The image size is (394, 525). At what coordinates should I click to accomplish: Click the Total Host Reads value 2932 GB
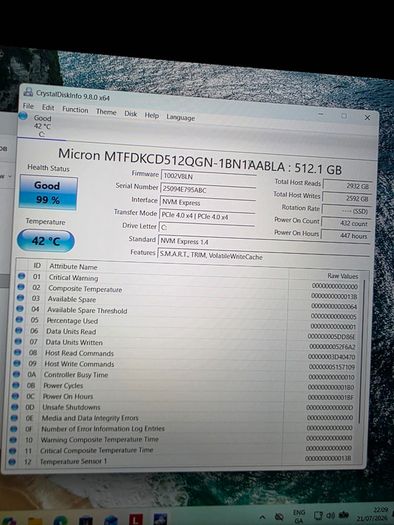[x=347, y=185]
